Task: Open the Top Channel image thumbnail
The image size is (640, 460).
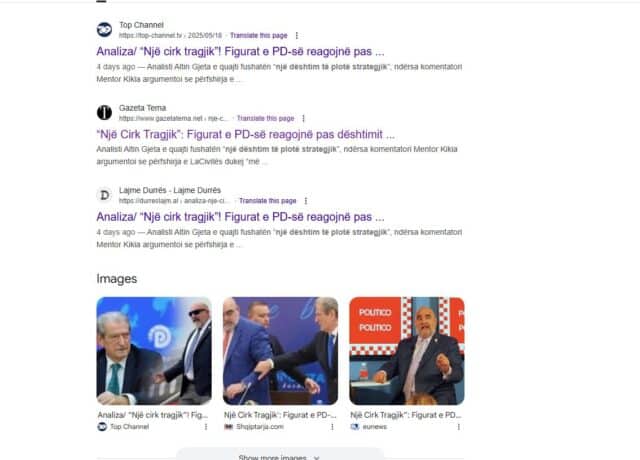Action: [x=154, y=351]
